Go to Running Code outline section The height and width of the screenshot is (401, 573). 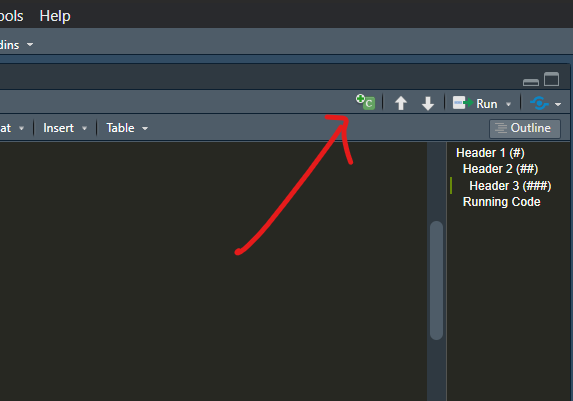[501, 202]
